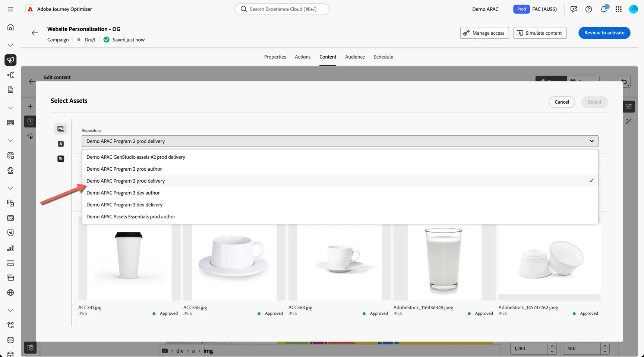Increase the 1,280 width stepper

(552, 346)
